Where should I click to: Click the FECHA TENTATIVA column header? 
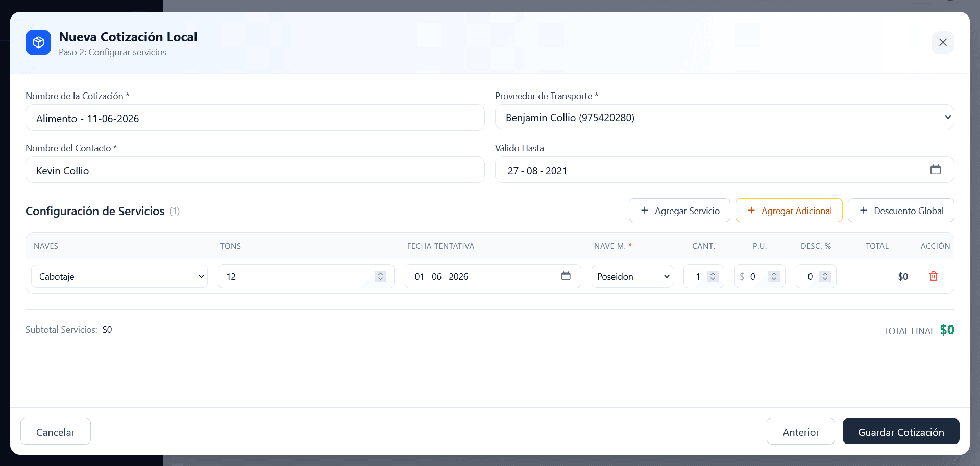click(441, 246)
